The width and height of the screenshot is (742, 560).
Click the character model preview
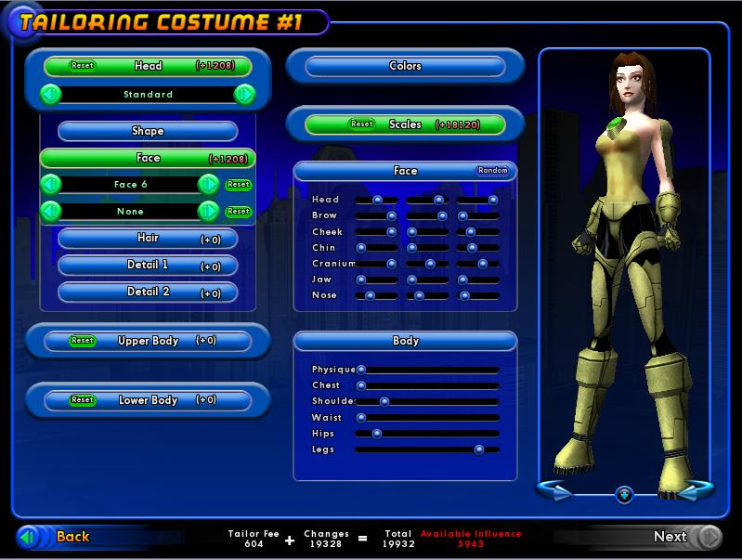[625, 275]
